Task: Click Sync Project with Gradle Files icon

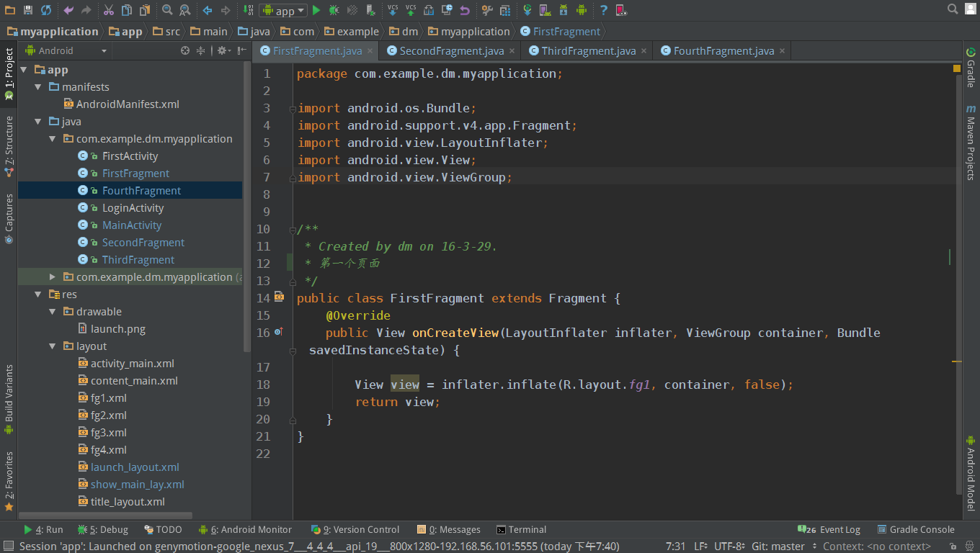Action: (527, 10)
